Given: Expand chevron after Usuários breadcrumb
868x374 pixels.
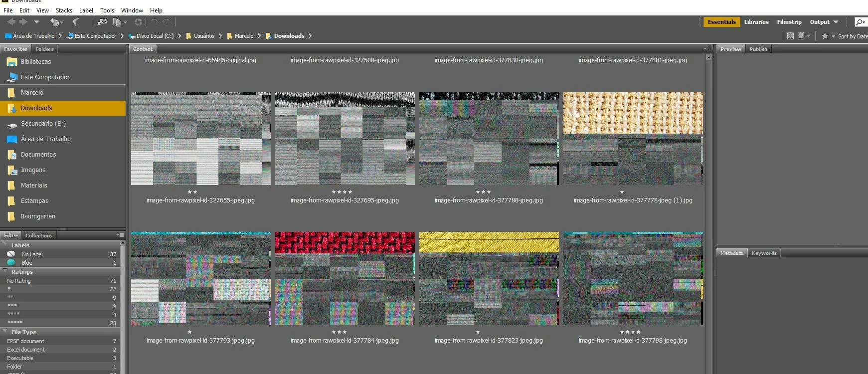Looking at the screenshot, I should [x=220, y=36].
